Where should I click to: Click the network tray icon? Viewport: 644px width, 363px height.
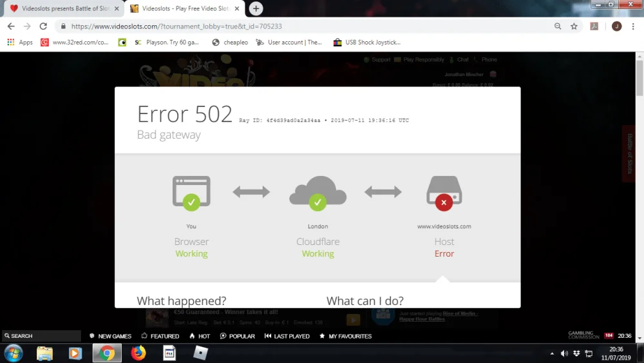[x=589, y=353]
